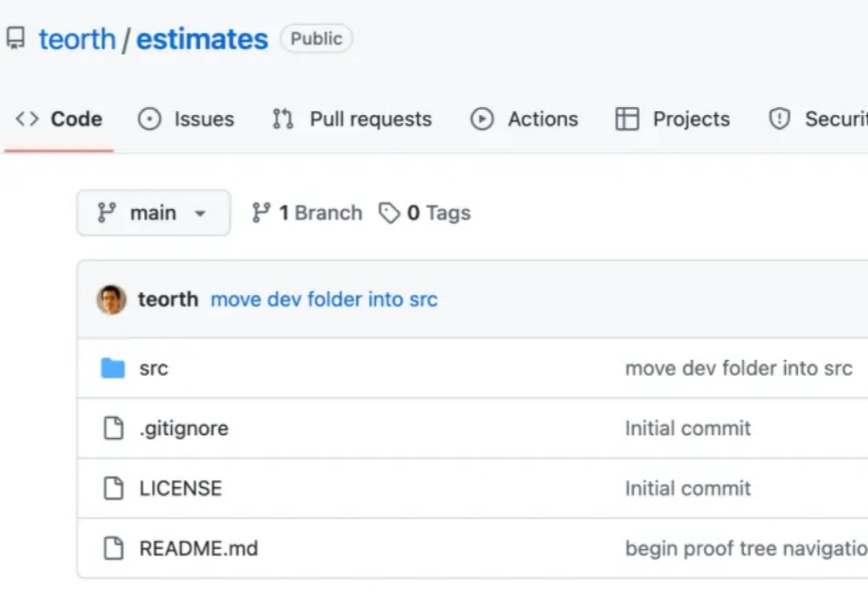Viewport: 868px width, 598px height.
Task: Click the branch icon inside main button
Action: coord(107,213)
